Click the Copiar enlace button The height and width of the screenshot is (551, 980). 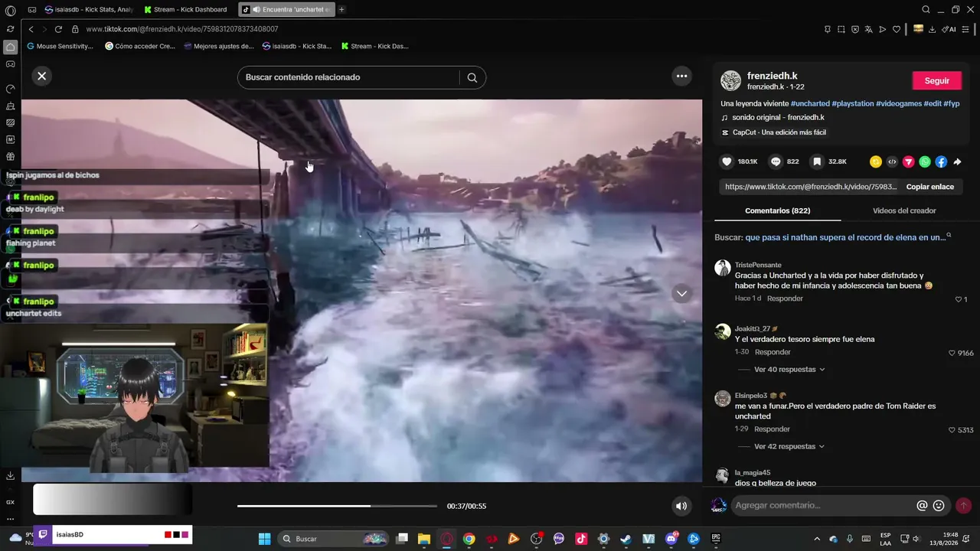click(929, 187)
